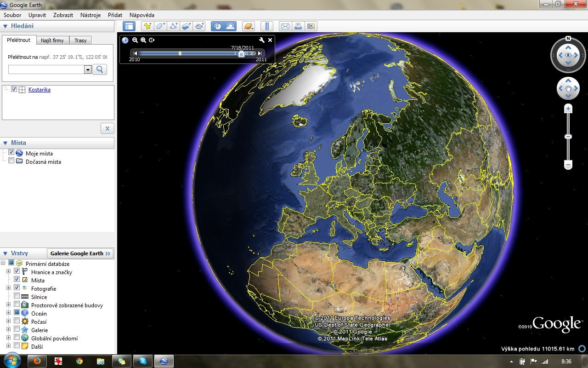
Task: Record a tour with the camera icon
Action: (x=199, y=26)
